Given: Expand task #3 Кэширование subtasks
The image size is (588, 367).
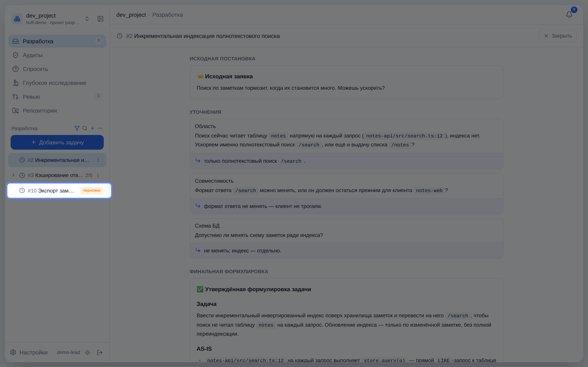Looking at the screenshot, I should coord(13,175).
